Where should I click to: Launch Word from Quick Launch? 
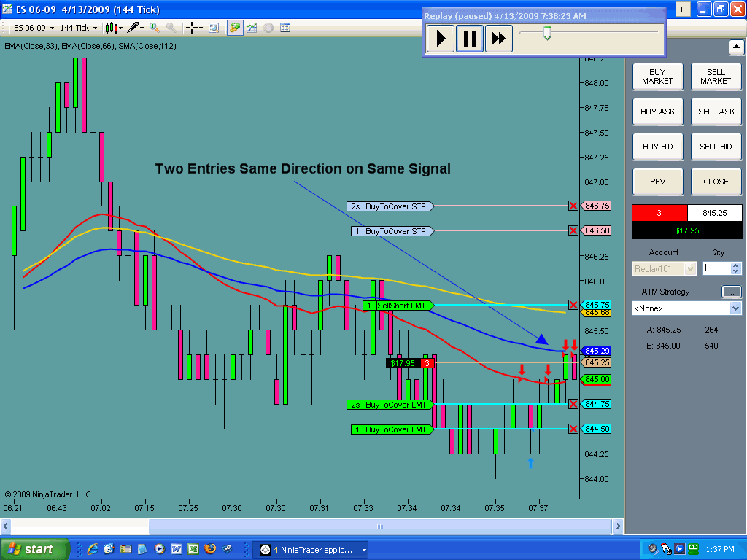[x=177, y=549]
